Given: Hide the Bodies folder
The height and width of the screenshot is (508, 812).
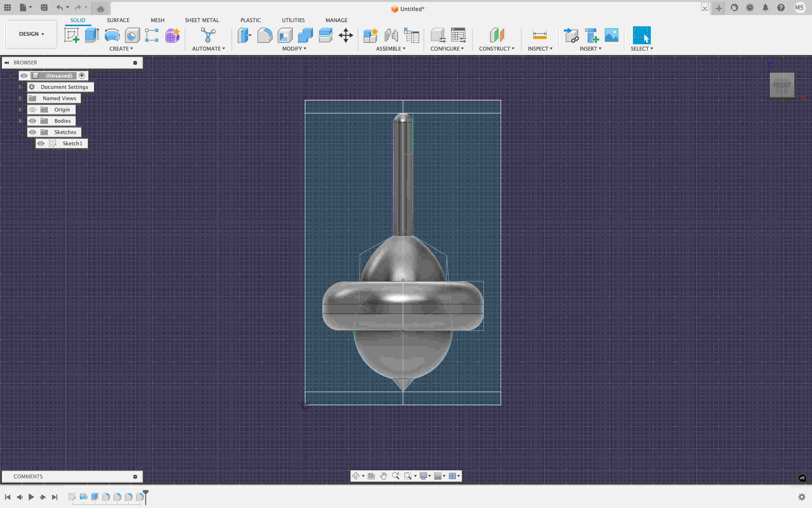Looking at the screenshot, I should [x=32, y=121].
